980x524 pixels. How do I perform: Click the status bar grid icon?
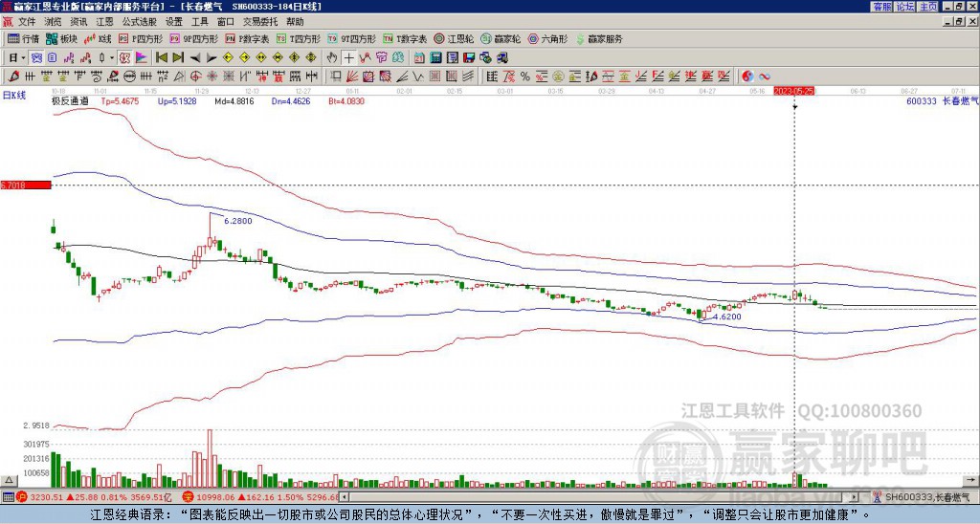point(8,497)
